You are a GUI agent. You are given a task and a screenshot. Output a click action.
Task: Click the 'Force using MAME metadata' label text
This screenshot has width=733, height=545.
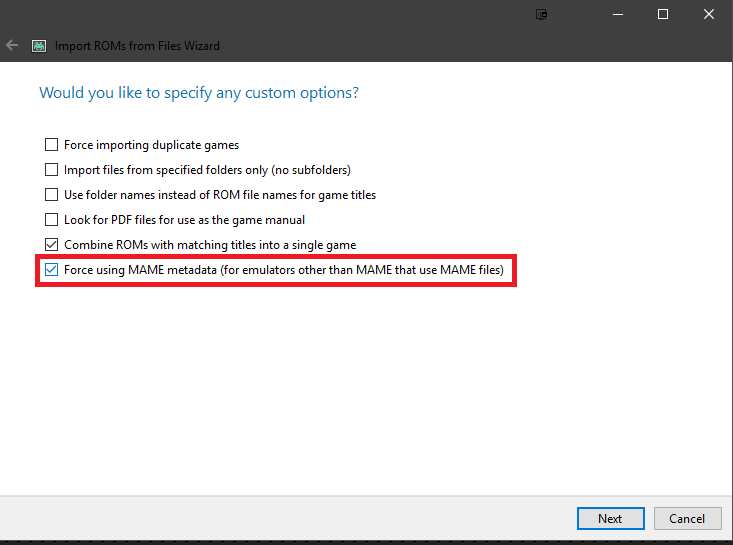click(x=284, y=270)
